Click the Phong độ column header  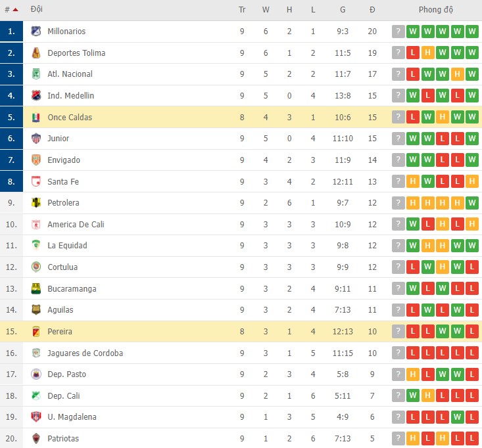[x=435, y=10]
